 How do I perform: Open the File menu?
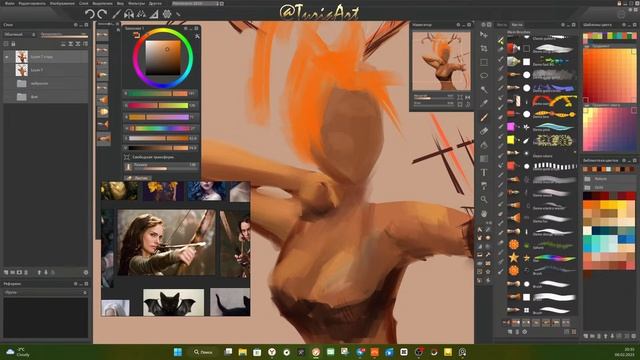pos(9,3)
